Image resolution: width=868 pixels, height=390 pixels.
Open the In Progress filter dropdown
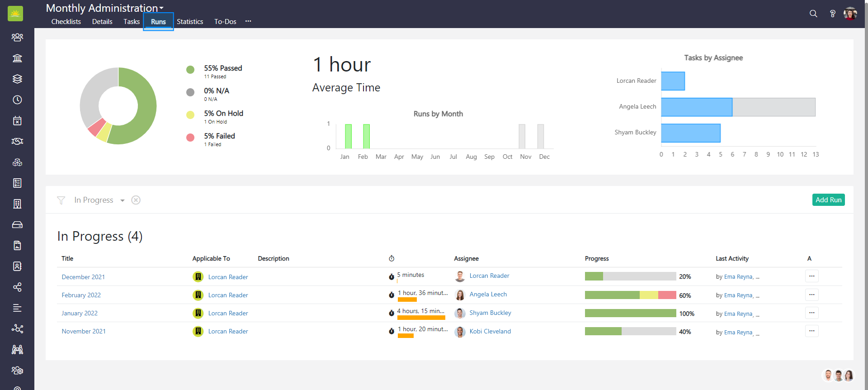tap(122, 200)
